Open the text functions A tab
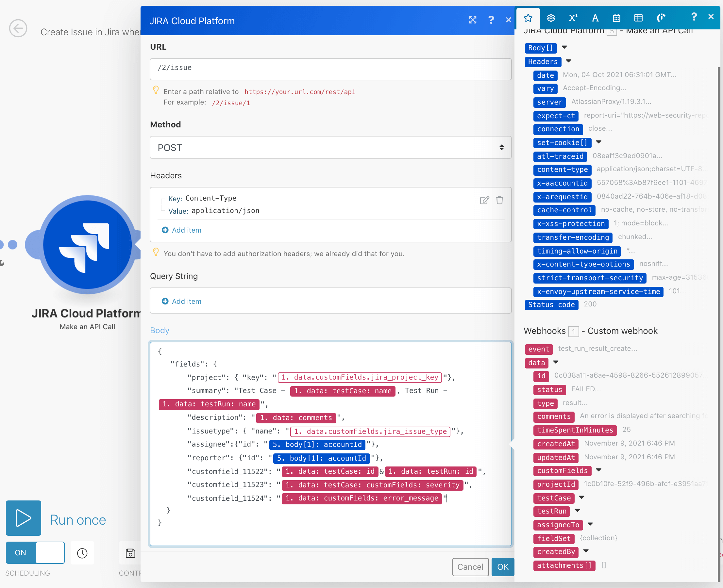 click(595, 18)
